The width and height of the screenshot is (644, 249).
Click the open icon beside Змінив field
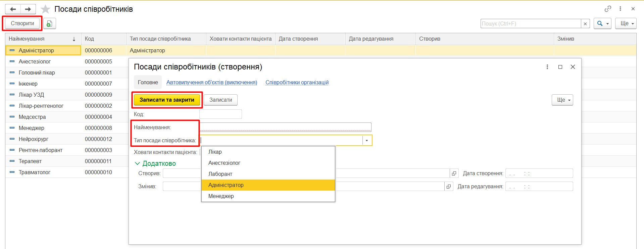click(x=449, y=187)
